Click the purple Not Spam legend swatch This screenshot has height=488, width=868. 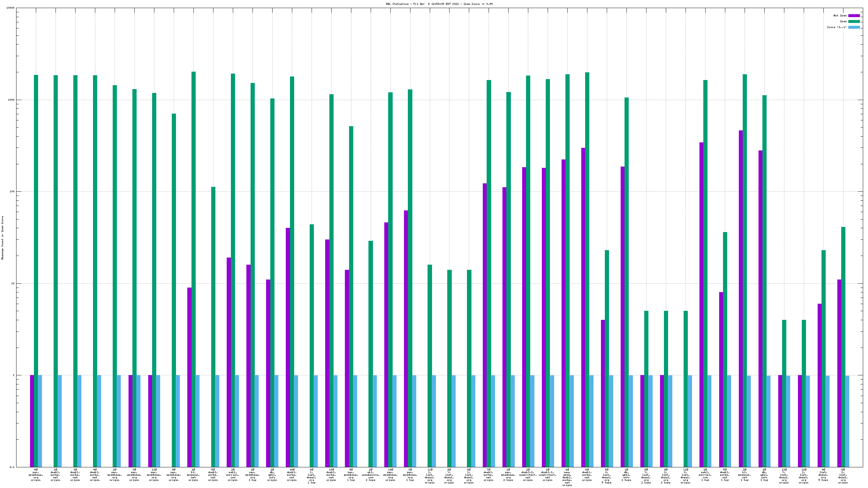[x=854, y=15]
